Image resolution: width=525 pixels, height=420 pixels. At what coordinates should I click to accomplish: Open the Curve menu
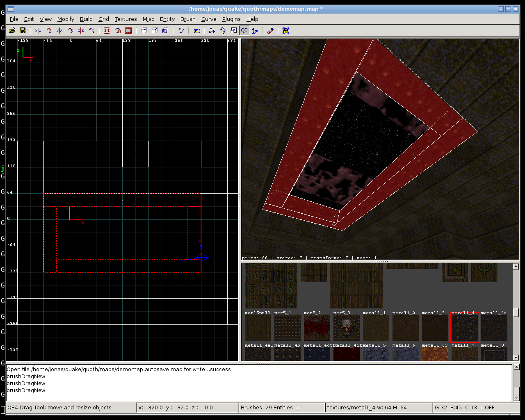coord(209,19)
